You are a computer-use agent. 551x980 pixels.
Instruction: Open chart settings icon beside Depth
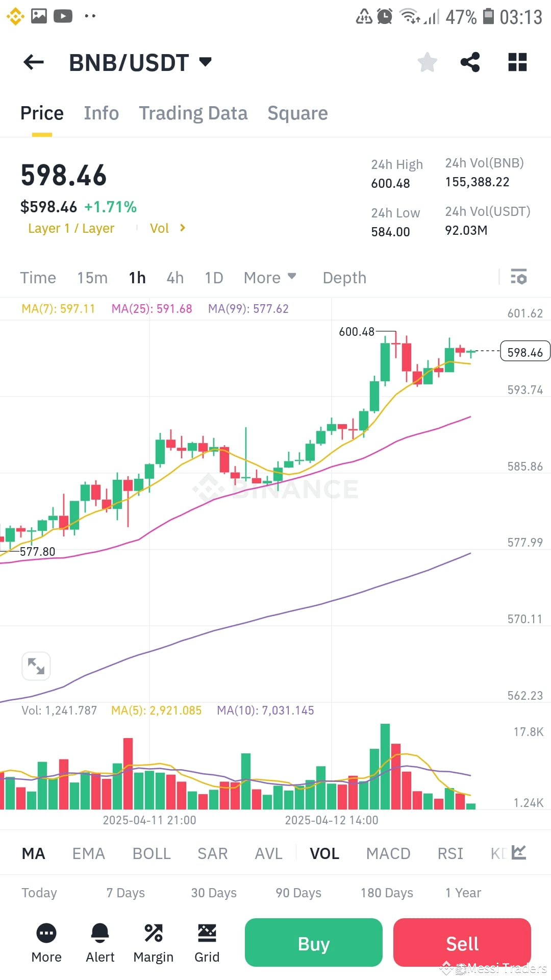[519, 277]
